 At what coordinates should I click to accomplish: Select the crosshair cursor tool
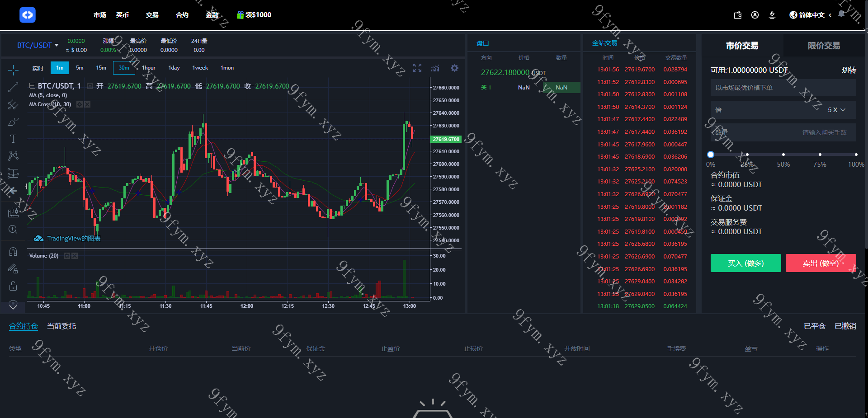tap(13, 70)
